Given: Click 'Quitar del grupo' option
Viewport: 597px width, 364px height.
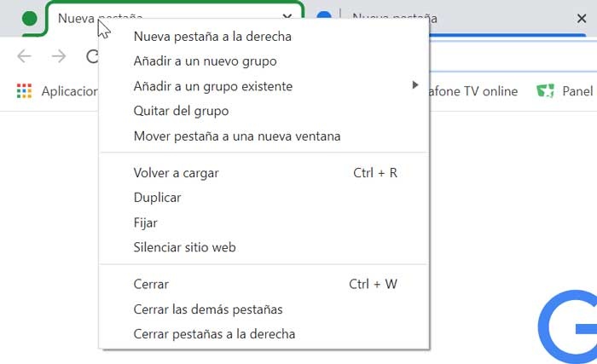Looking at the screenshot, I should pos(181,111).
